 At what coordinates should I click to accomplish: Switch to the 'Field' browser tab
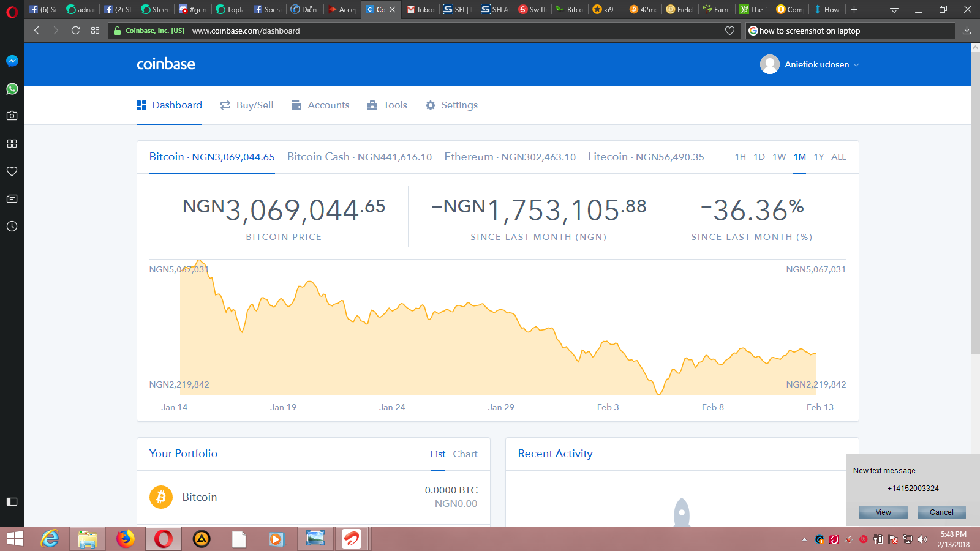tap(679, 9)
